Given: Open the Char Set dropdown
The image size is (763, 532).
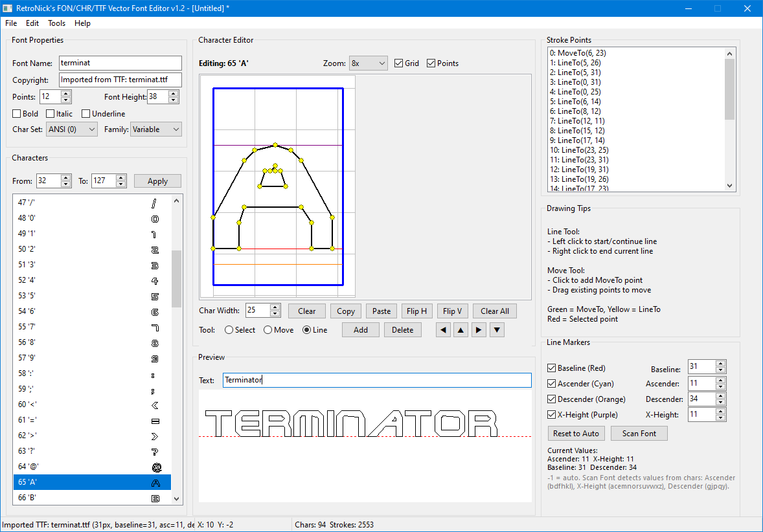Looking at the screenshot, I should coord(72,129).
